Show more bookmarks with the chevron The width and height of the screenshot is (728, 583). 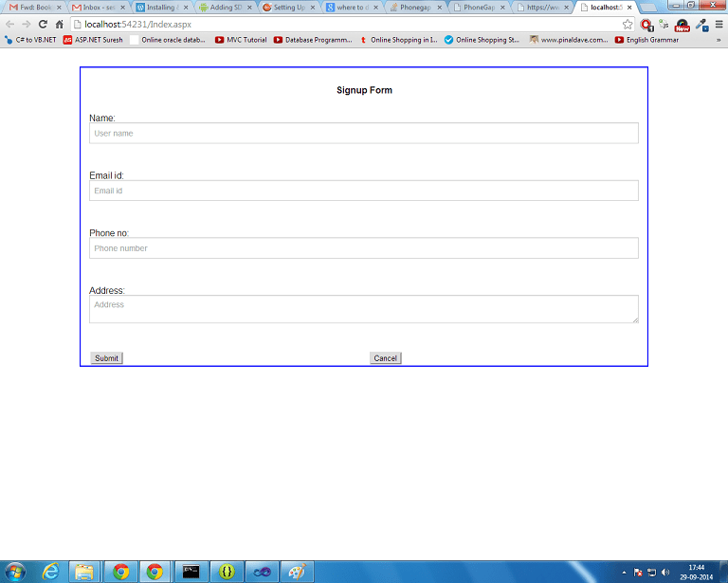(x=719, y=40)
